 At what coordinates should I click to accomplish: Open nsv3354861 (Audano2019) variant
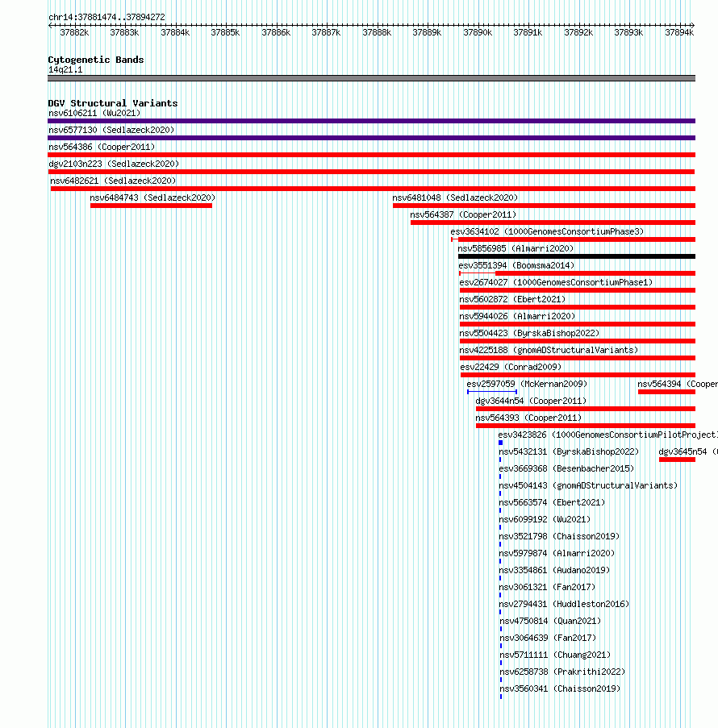pyautogui.click(x=554, y=571)
